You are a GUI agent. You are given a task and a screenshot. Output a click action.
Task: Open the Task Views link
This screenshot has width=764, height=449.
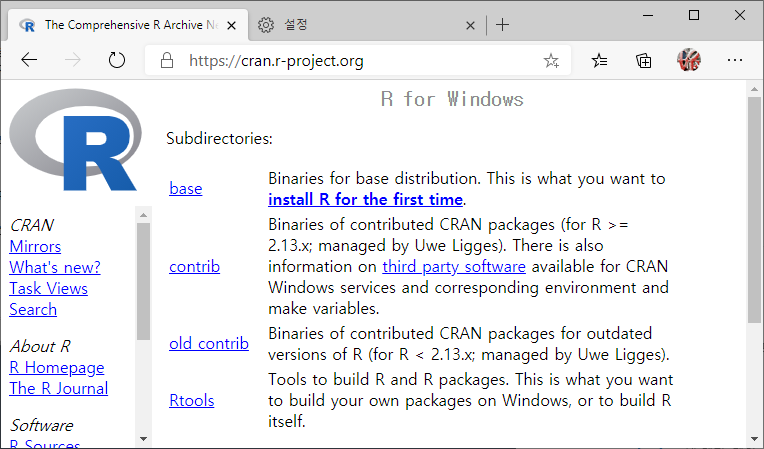click(x=49, y=288)
